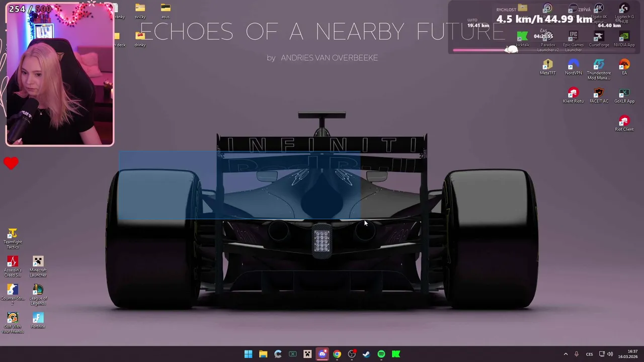
Task: Select the Logitech G HUB desktop icon
Action: [x=624, y=14]
